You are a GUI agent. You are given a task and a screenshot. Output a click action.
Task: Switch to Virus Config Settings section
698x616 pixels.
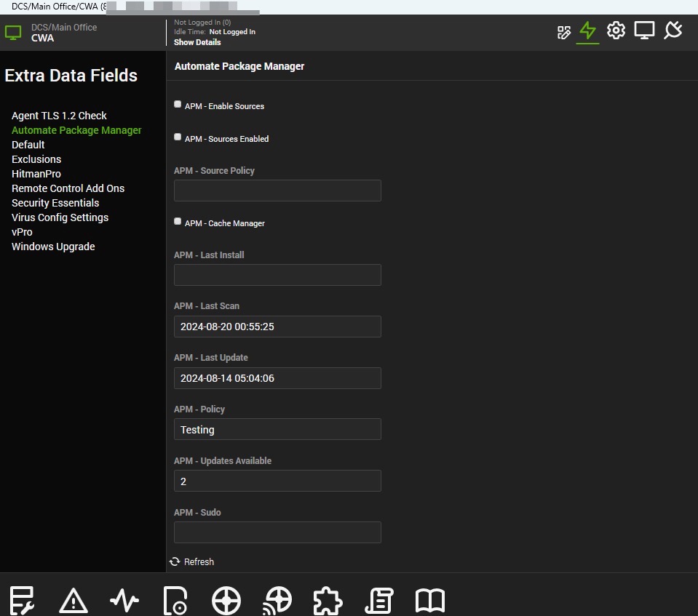coord(60,217)
